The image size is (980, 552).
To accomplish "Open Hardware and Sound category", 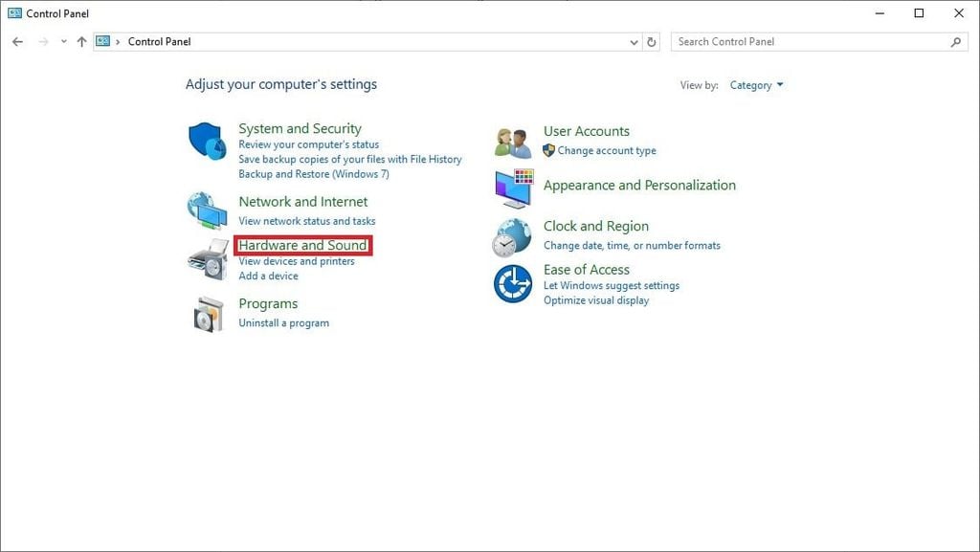I will [302, 246].
